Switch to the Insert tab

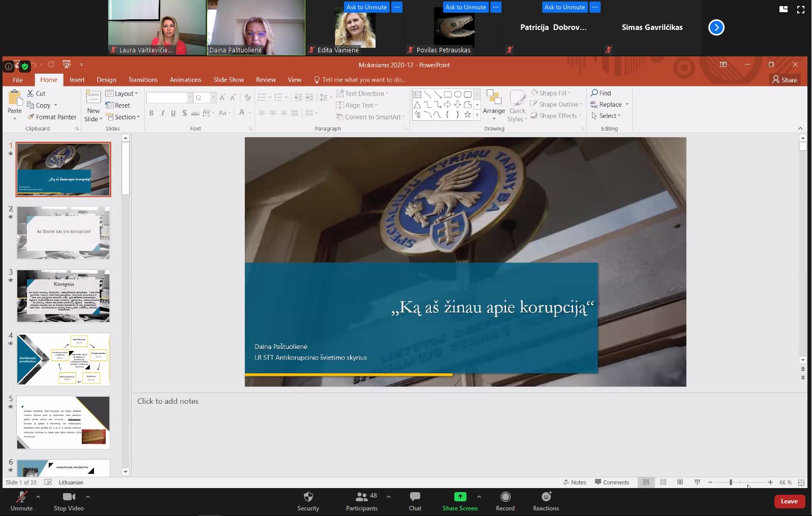coord(77,80)
